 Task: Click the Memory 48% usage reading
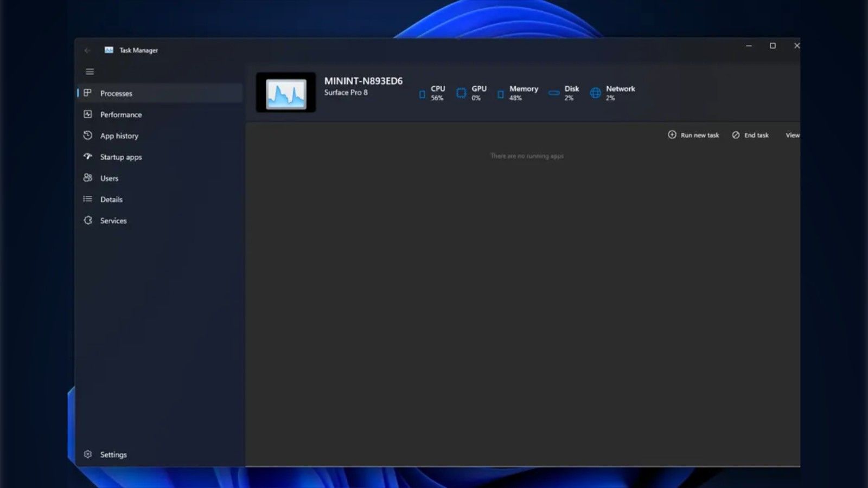click(x=515, y=98)
